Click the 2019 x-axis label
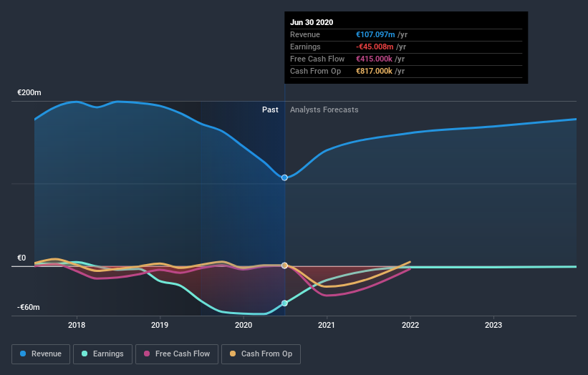Viewport: 588px width, 375px height. point(160,325)
